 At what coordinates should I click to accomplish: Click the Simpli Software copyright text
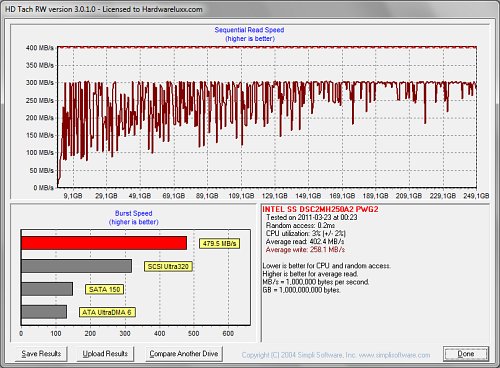tap(336, 355)
